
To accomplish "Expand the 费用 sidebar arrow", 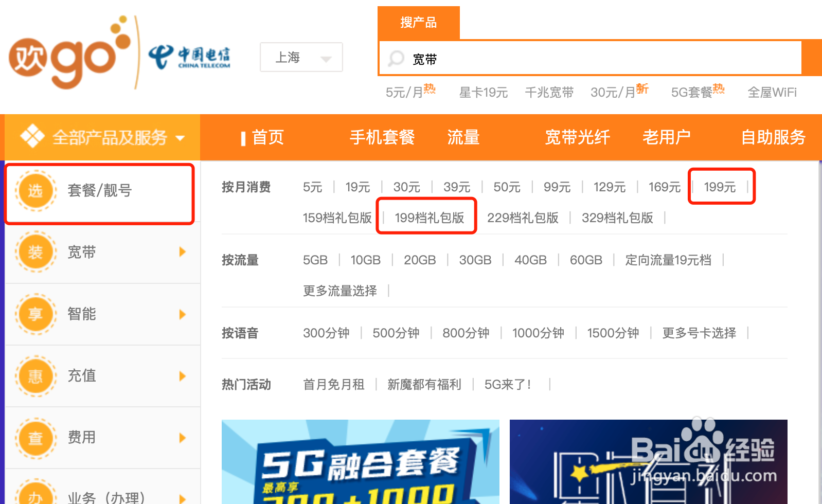I will [182, 438].
